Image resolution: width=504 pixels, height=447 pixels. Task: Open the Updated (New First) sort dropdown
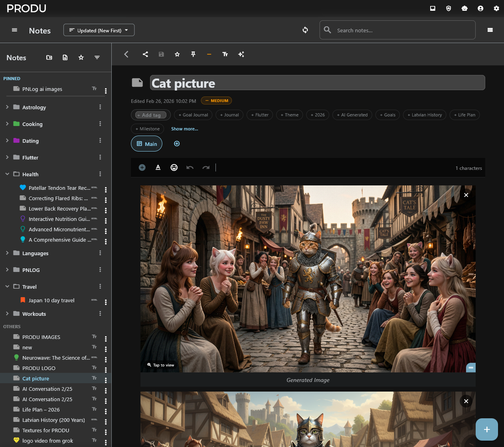point(99,30)
